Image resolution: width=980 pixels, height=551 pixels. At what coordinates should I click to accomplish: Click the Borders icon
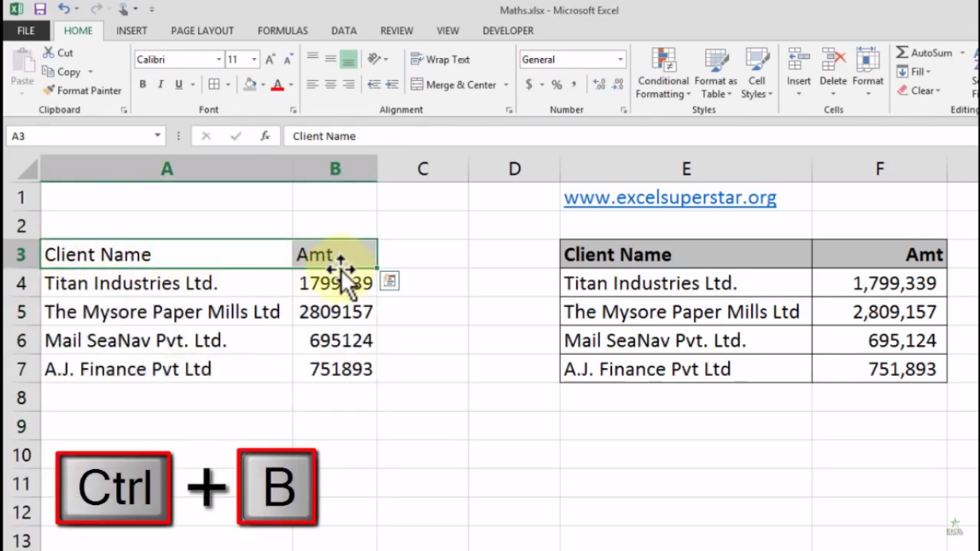[214, 84]
